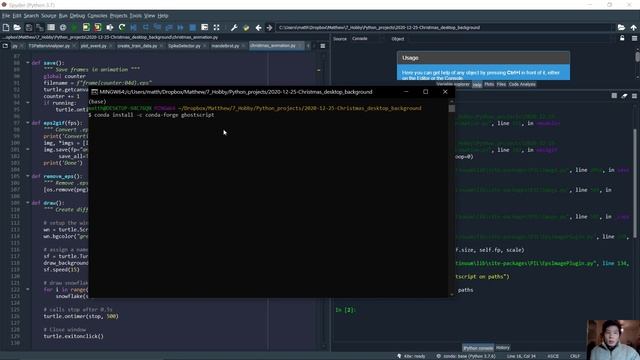640x360 pixels.
Task: Click the Save all files icon
Action: 40,27
